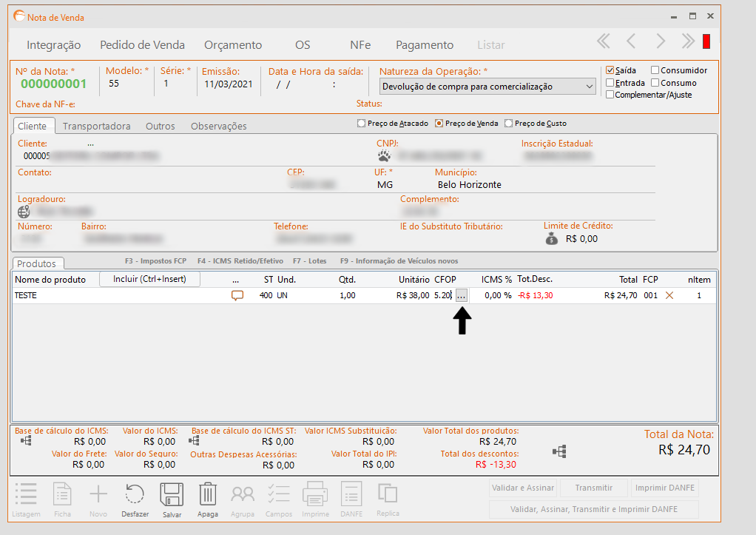Open the DANFE document icon
This screenshot has height=535, width=756.
click(351, 494)
